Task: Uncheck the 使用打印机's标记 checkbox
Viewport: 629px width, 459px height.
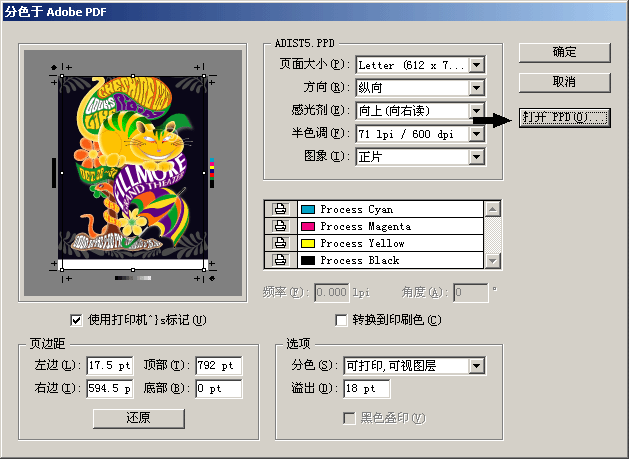Action: click(76, 320)
